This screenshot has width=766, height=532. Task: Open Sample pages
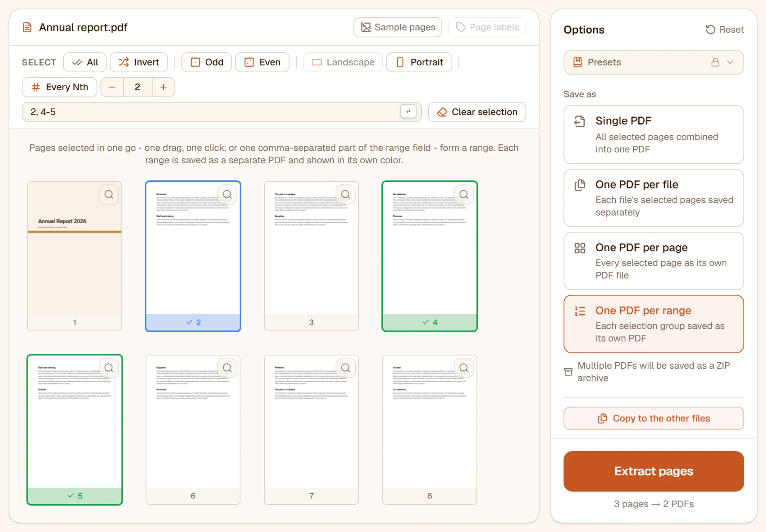[398, 27]
